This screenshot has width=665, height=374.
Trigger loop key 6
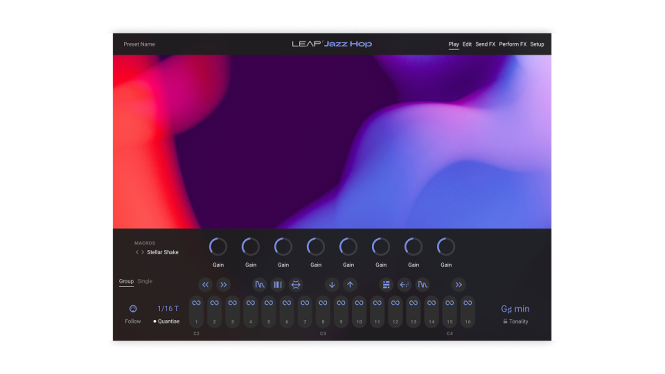tap(287, 312)
